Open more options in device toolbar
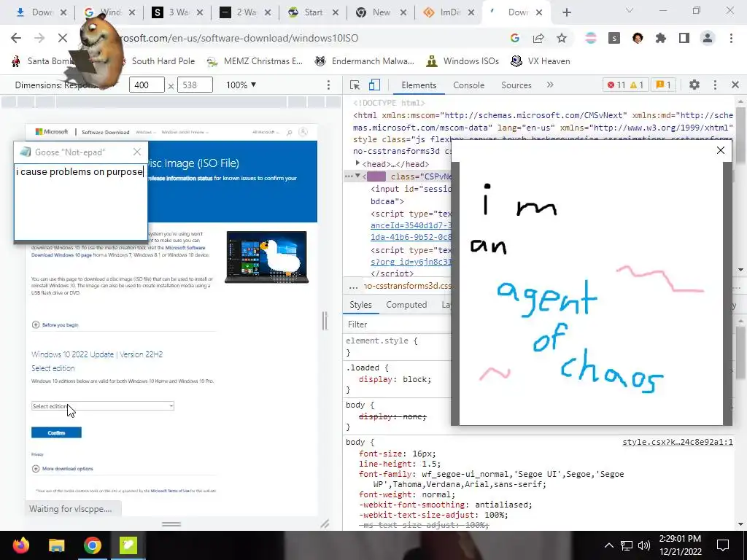Viewport: 747px width, 560px height. point(328,85)
